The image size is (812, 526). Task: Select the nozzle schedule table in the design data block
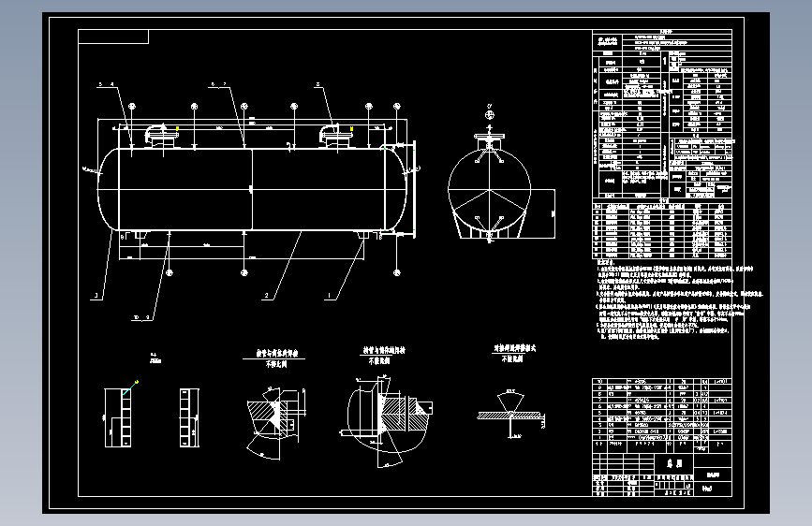pyautogui.click(x=662, y=230)
